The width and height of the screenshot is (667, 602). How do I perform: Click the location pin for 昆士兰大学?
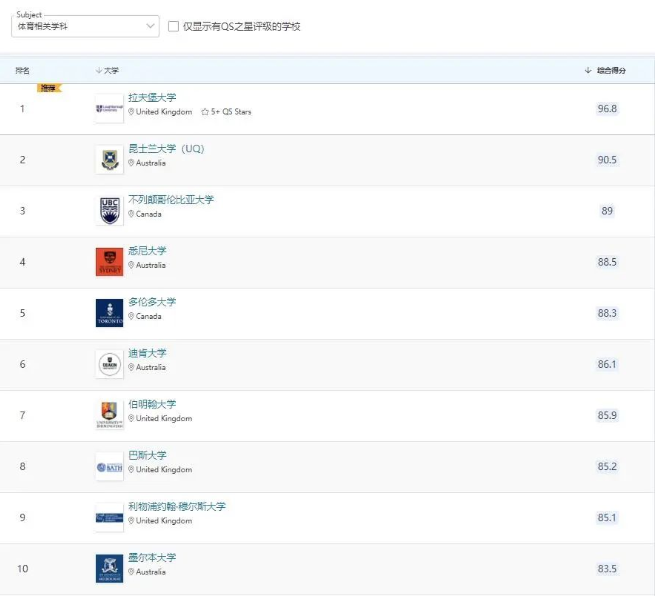pyautogui.click(x=131, y=163)
